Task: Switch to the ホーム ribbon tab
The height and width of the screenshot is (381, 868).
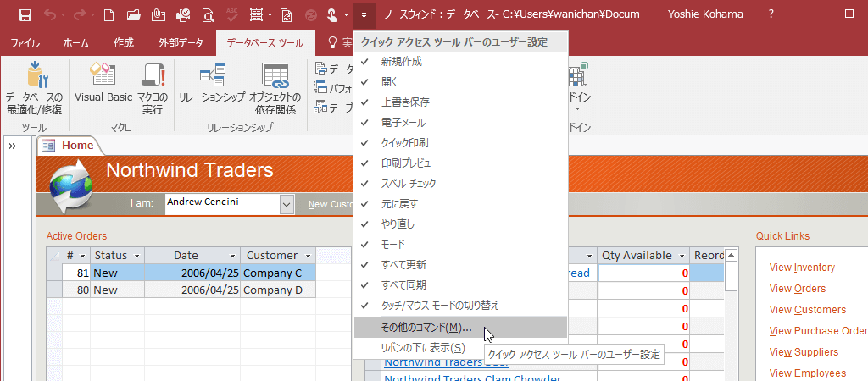Action: tap(75, 42)
